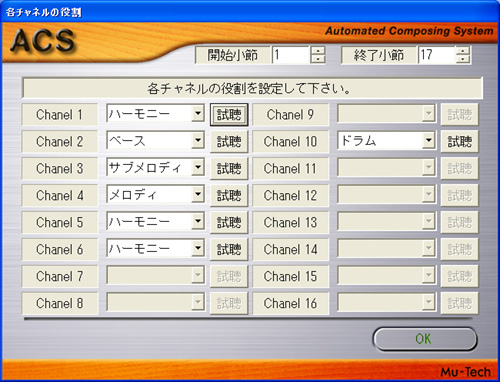The image size is (500, 382).
Task: Confirm settings with the OK button
Action: click(x=425, y=339)
